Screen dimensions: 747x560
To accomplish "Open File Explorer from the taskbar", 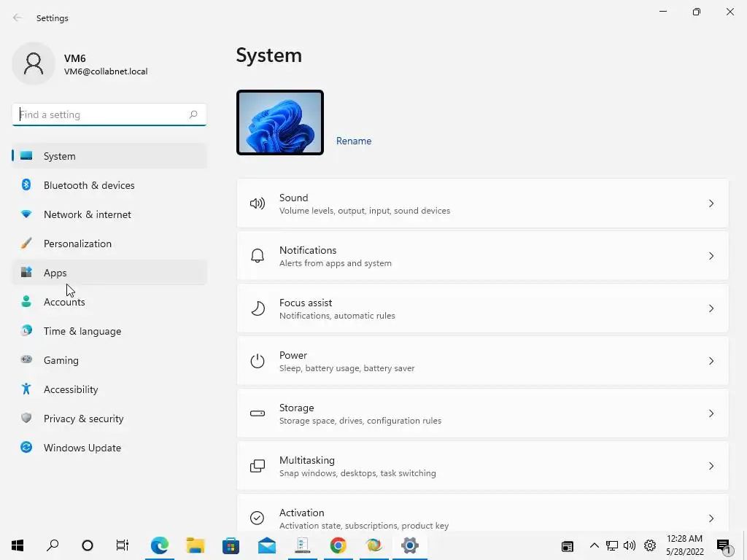I will [196, 545].
